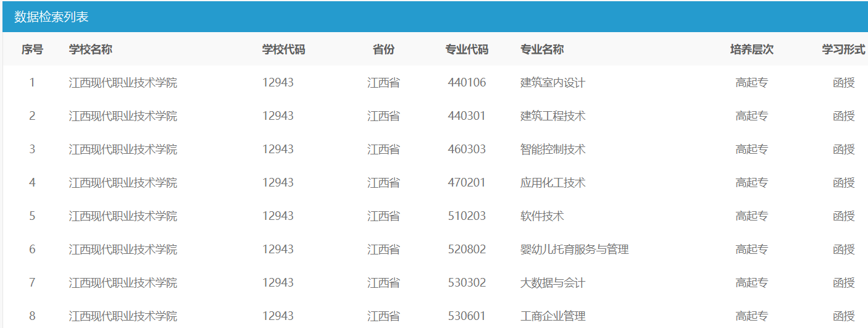This screenshot has width=868, height=328.
Task: Click school code 12943 in 应用化工技术 row
Action: (x=278, y=182)
